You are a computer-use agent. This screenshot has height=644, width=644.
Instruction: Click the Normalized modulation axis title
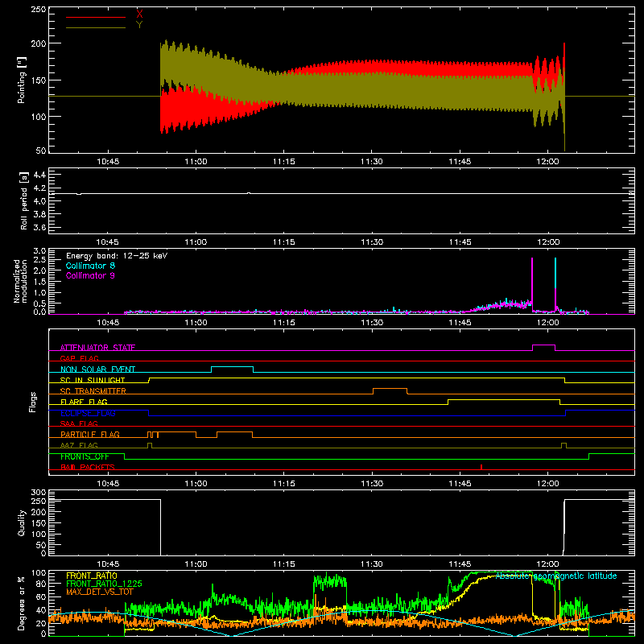click(x=20, y=281)
